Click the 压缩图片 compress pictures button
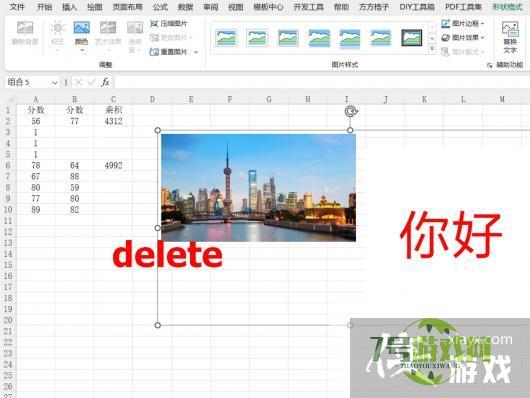The width and height of the screenshot is (530, 398). (169, 23)
